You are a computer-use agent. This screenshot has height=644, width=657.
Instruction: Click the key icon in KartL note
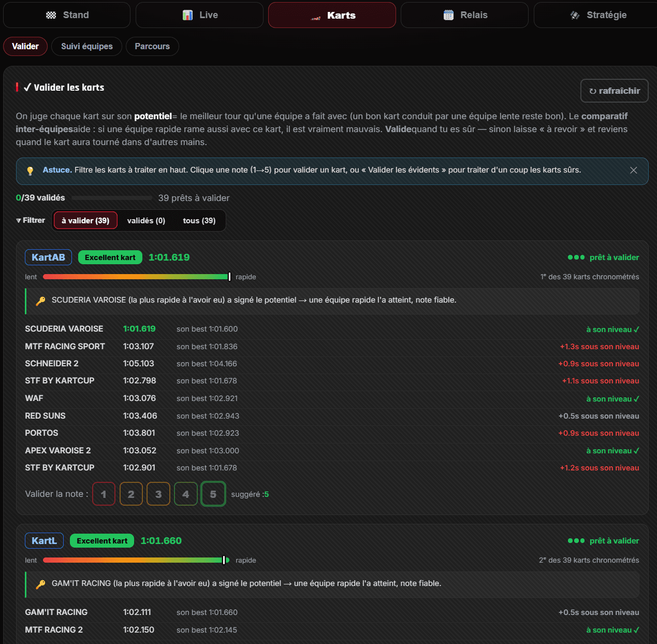(40, 584)
